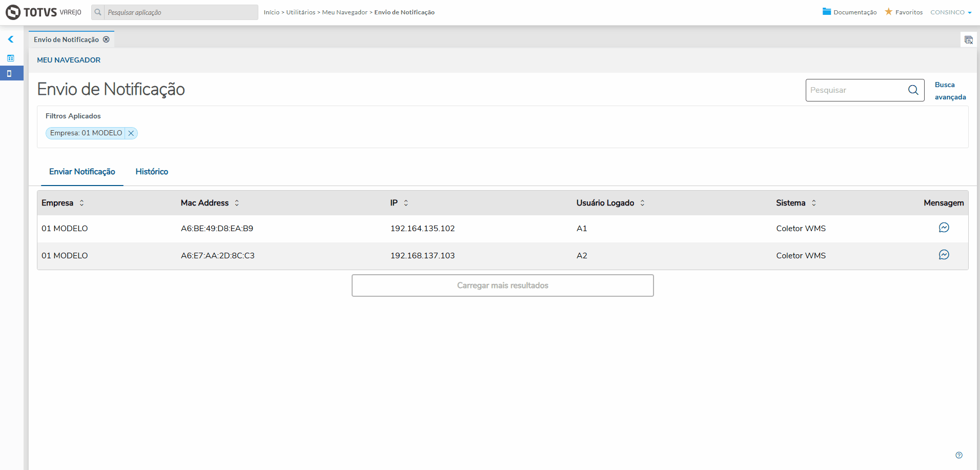Open Busca avançada
The image size is (980, 470).
tap(950, 91)
